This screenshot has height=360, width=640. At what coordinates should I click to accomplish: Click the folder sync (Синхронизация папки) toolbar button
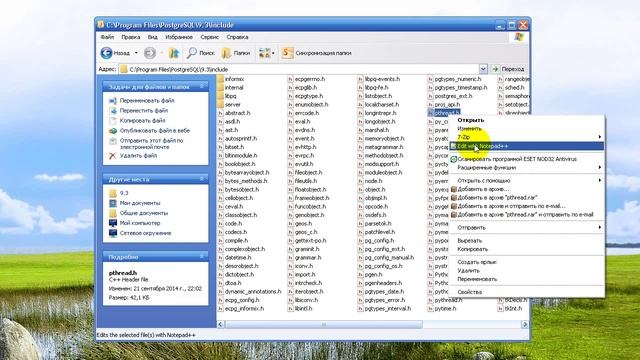317,53
